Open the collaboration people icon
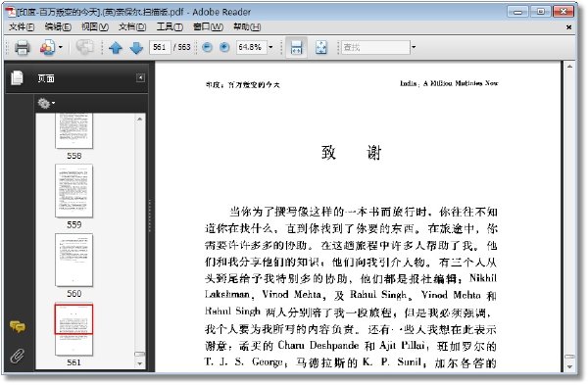 pos(48,48)
